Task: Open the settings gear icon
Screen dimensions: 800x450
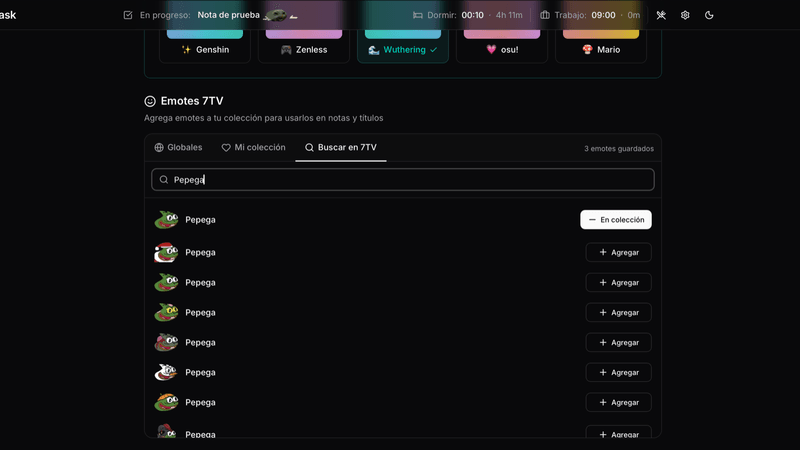Action: (x=685, y=15)
